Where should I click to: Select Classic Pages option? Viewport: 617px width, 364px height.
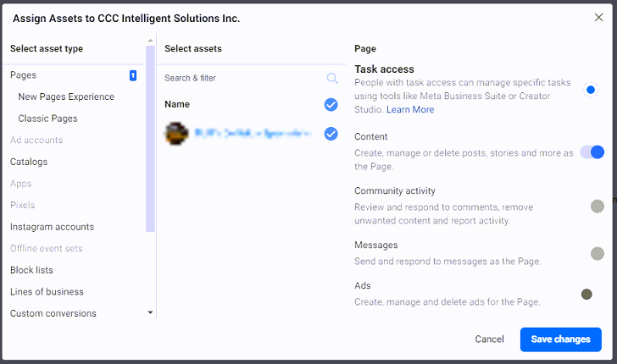point(47,119)
